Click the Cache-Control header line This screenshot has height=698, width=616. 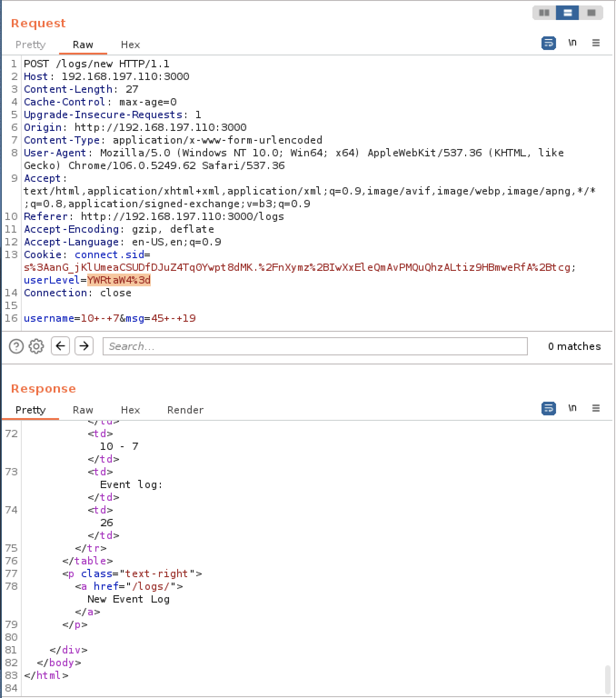tap(100, 102)
